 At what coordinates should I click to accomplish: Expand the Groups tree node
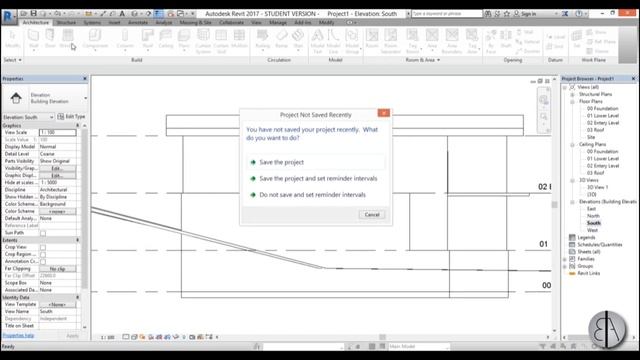click(x=565, y=266)
